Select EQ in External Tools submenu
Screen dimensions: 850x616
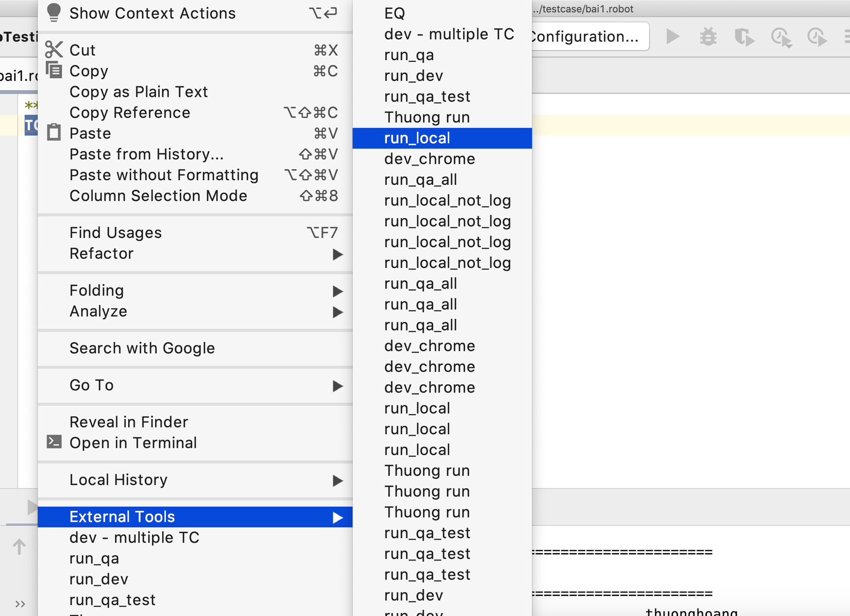coord(395,13)
